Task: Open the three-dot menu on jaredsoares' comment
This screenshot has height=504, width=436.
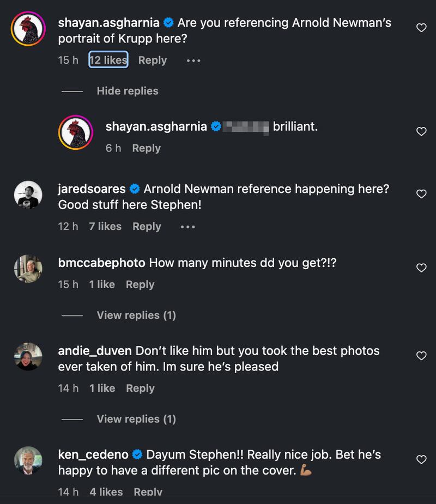Action: [187, 227]
